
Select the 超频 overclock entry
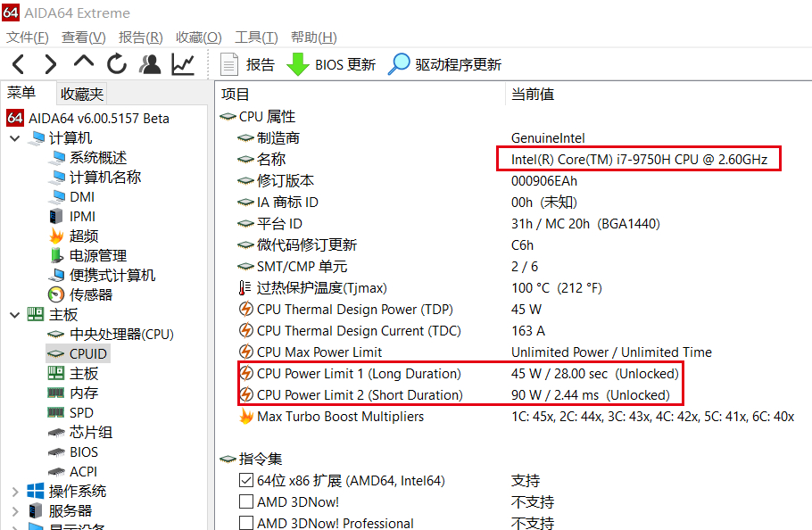[84, 236]
